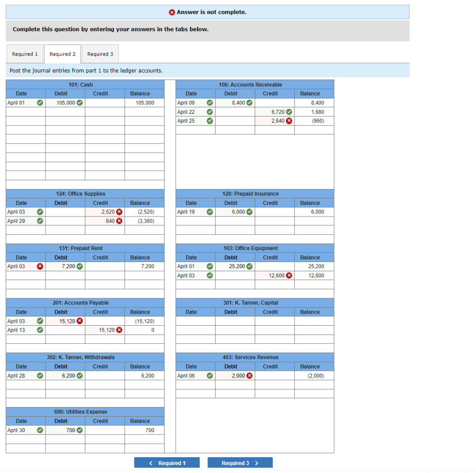Switch to the Required 3 tab
Screen dimensions: 476x473
click(x=100, y=53)
